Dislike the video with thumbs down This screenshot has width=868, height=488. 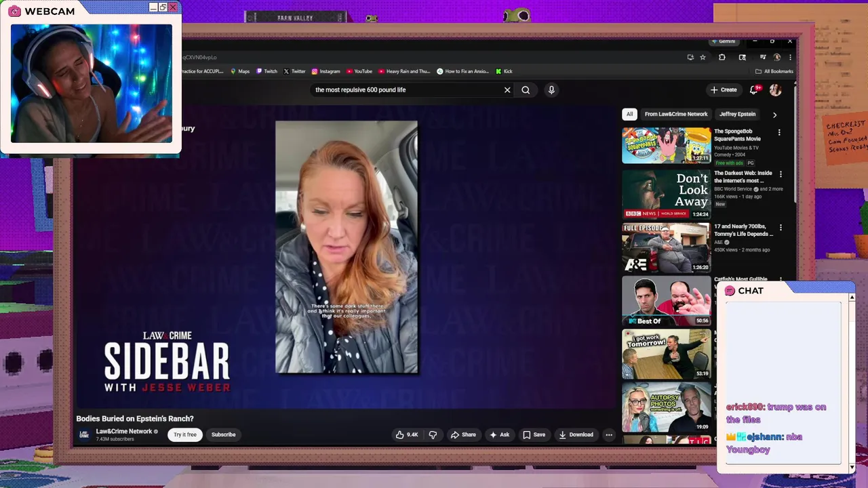pos(433,434)
